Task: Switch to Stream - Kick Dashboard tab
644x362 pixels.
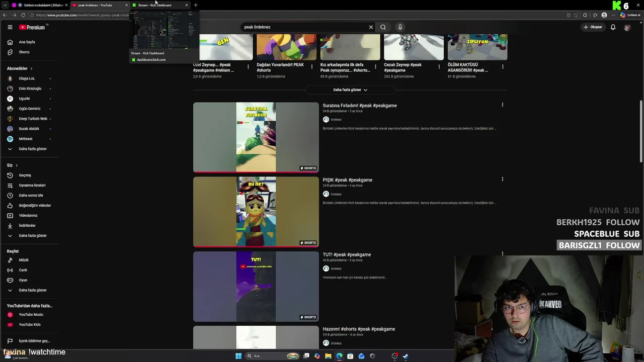Action: point(160,5)
